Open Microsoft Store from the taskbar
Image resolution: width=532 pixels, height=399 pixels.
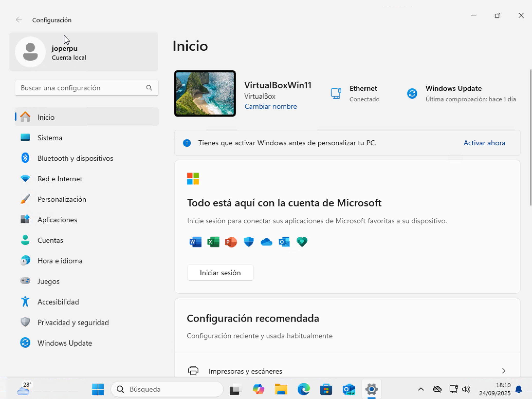[x=326, y=389]
